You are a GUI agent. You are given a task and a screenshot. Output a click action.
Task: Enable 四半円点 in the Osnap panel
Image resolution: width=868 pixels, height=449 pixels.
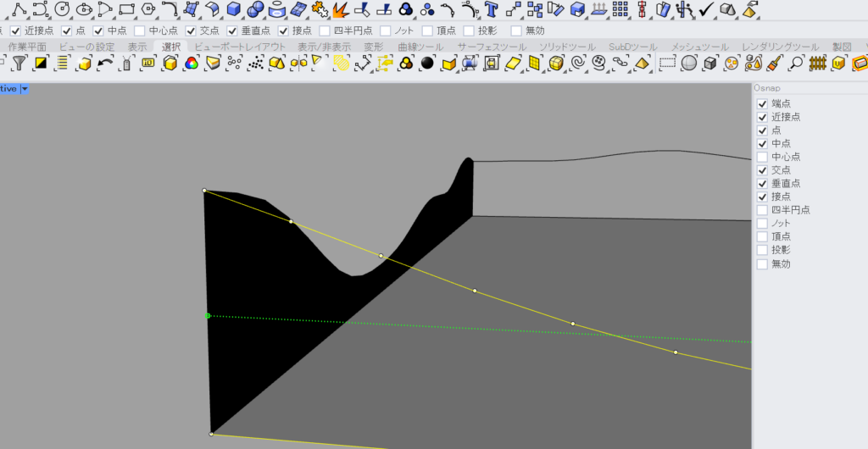762,210
